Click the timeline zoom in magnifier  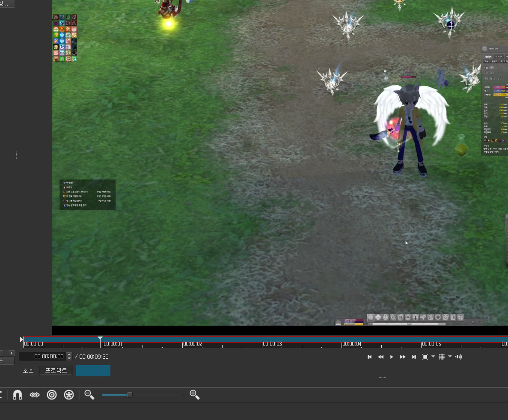[x=194, y=395]
